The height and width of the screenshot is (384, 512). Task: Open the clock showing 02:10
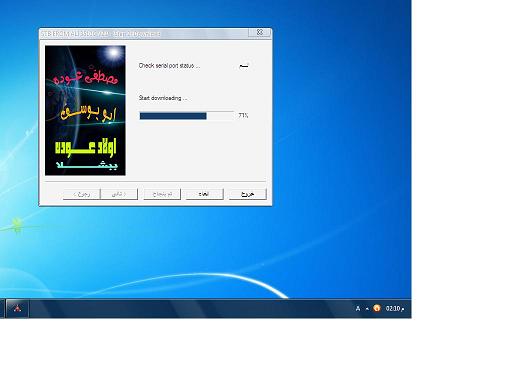click(395, 309)
